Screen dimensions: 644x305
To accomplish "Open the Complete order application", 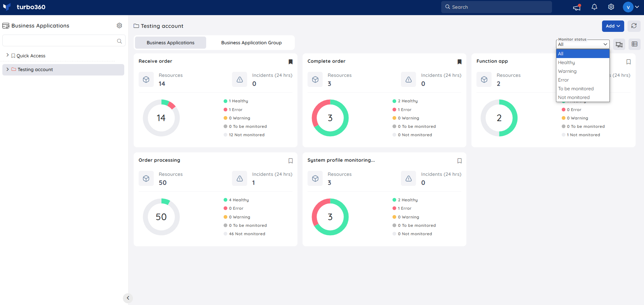I will point(326,61).
